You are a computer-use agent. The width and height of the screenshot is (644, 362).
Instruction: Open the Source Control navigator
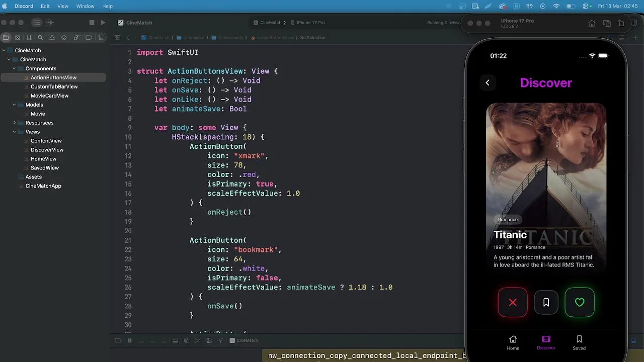point(18,38)
